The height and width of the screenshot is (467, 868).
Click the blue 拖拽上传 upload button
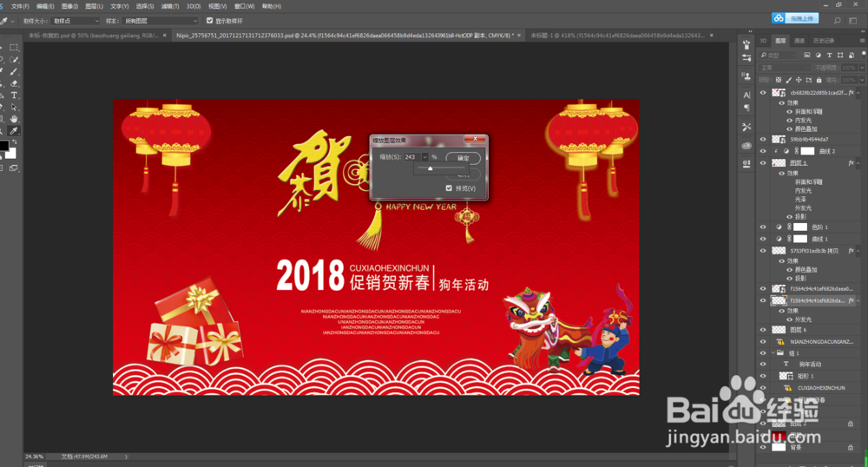click(795, 18)
